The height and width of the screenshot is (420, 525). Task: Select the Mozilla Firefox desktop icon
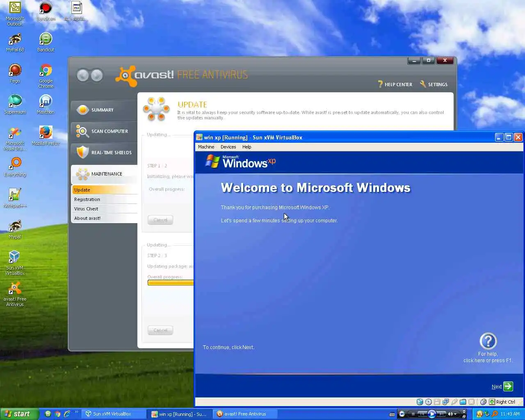pyautogui.click(x=46, y=136)
